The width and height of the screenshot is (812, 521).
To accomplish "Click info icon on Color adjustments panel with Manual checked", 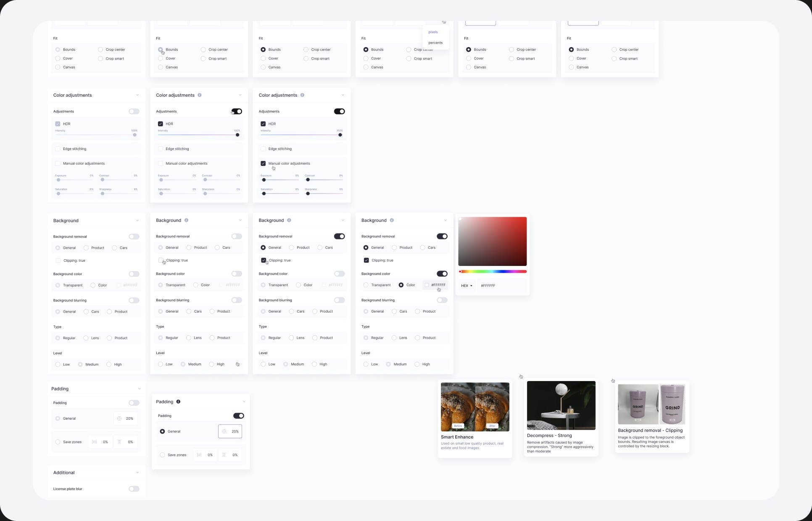I will pyautogui.click(x=302, y=95).
